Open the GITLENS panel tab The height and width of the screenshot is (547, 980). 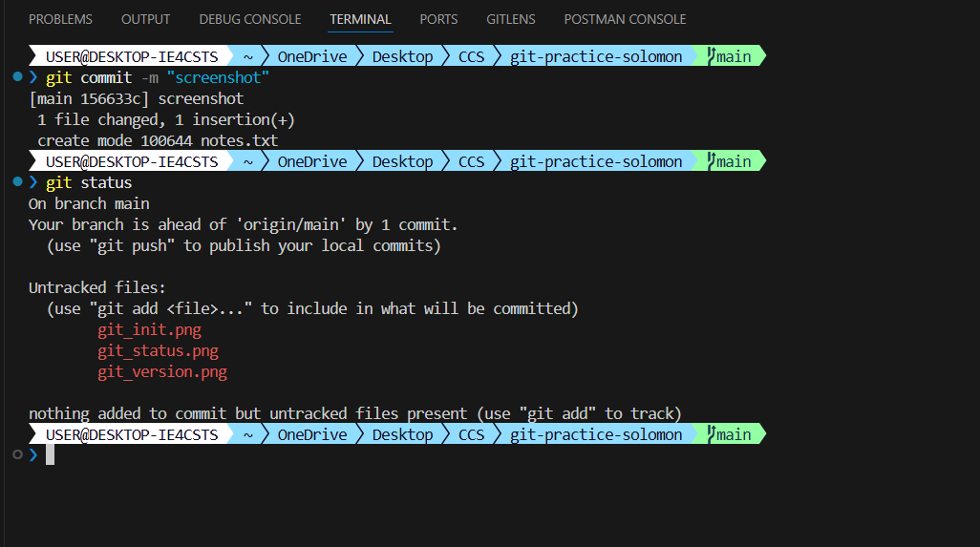(x=511, y=19)
